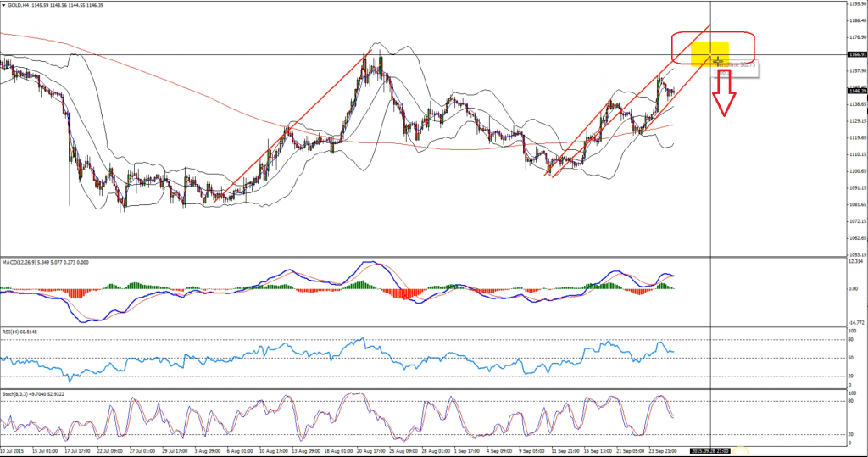Click the divider between MACD and RSI panels
The image size is (868, 457).
[x=424, y=327]
